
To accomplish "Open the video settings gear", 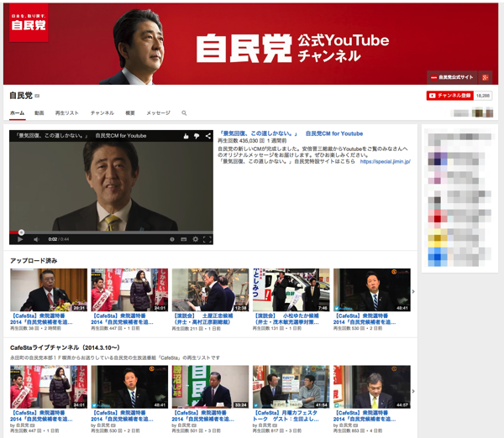I will click(x=195, y=239).
